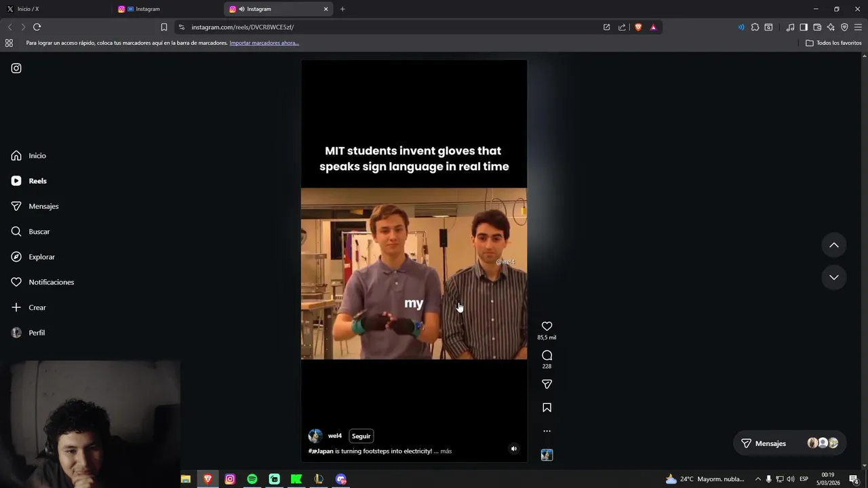This screenshot has width=868, height=488.
Task: Open Brave VPN shield icon
Action: 844,27
